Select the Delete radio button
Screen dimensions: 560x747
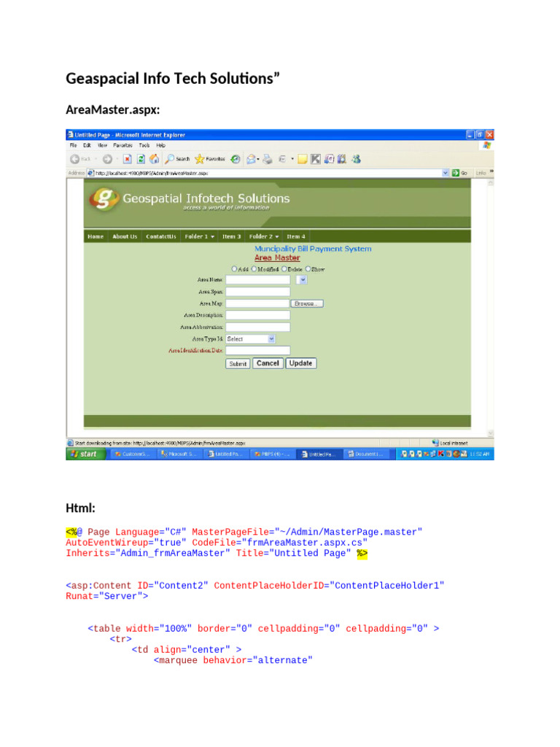click(x=284, y=268)
